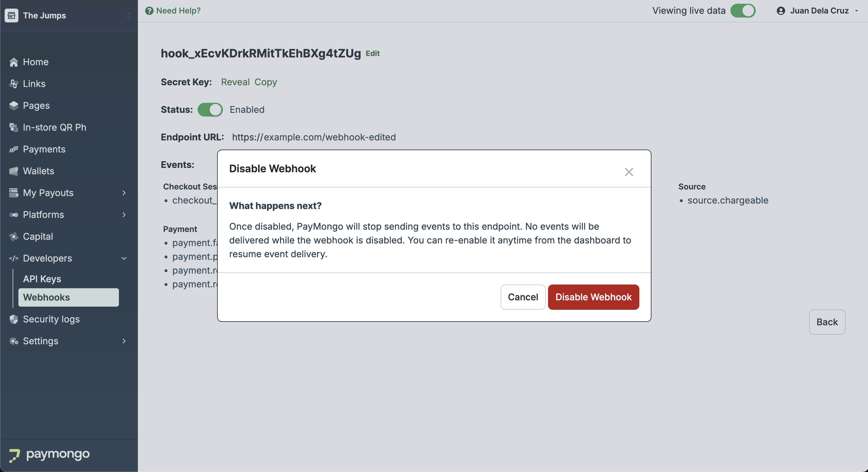Open The Jumps account switcher
The image size is (868, 472).
[x=128, y=16]
